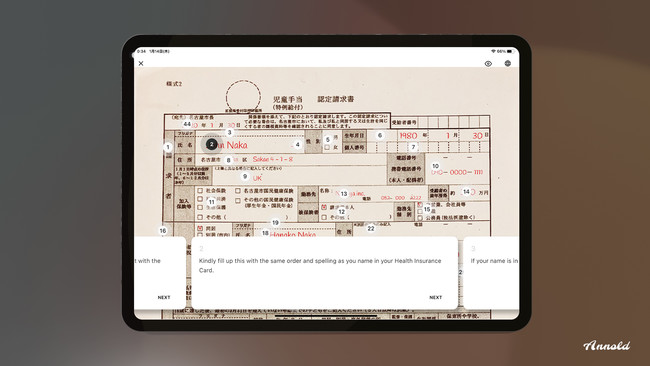Tap annotation marker 22 on the form
650x366 pixels.
pyautogui.click(x=371, y=228)
